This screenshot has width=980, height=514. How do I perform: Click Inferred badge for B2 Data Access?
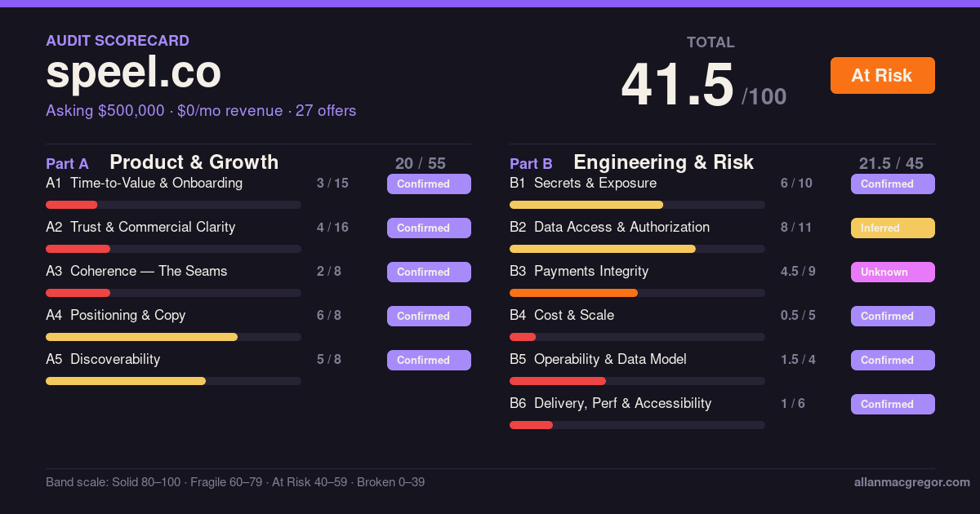893,228
